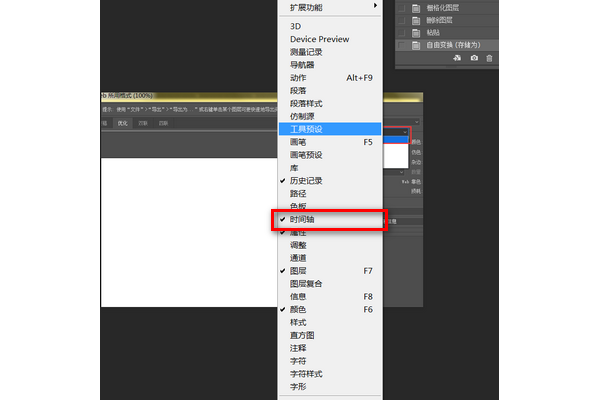
Task: Open the 段落 panel
Action: tap(330, 91)
